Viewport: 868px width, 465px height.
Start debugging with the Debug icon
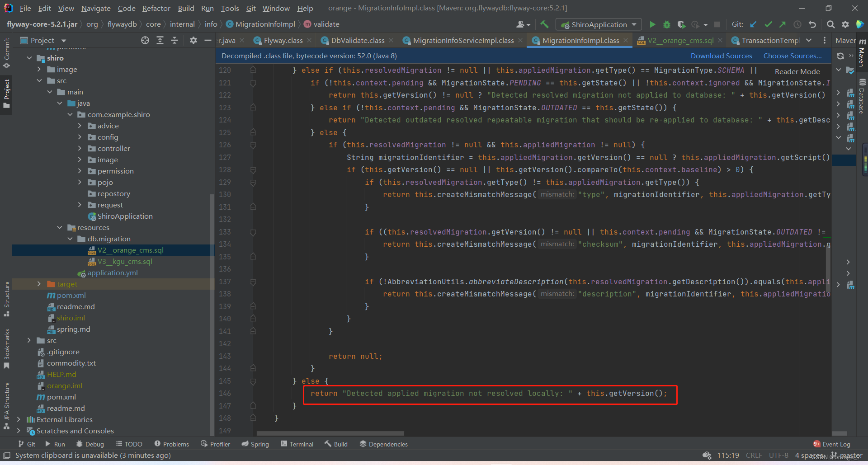(x=667, y=24)
